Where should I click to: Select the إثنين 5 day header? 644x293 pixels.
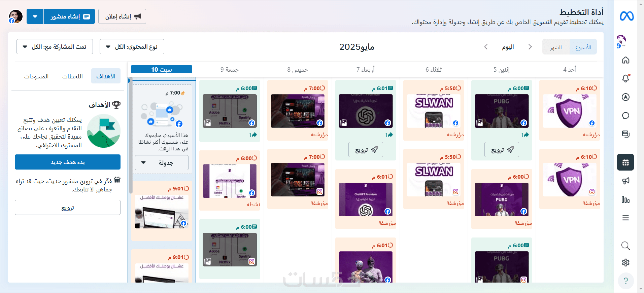(x=502, y=70)
